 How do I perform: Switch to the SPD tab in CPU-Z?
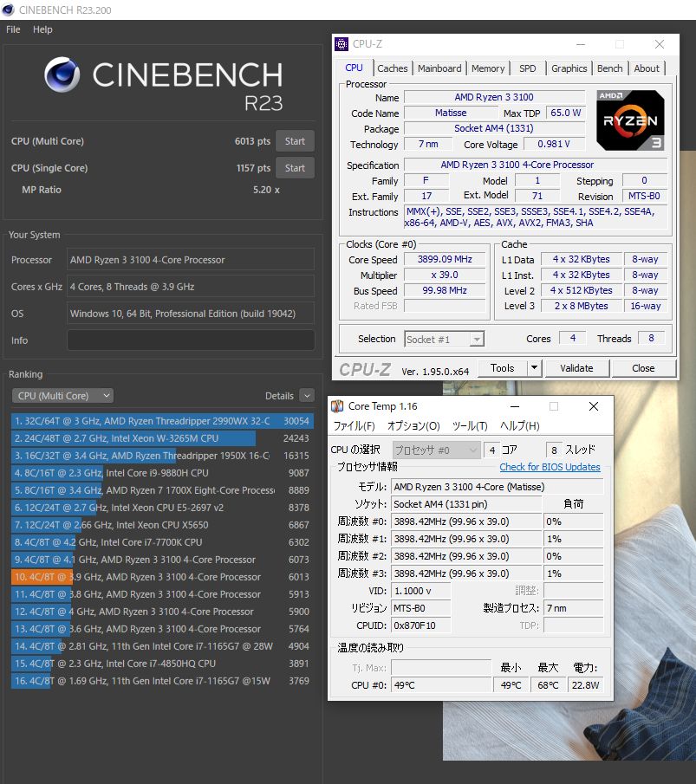click(x=527, y=68)
